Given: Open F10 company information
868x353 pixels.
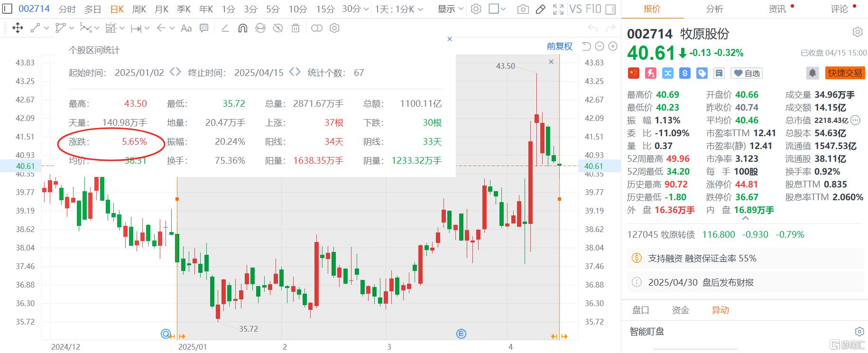Looking at the screenshot, I should click(x=593, y=9).
